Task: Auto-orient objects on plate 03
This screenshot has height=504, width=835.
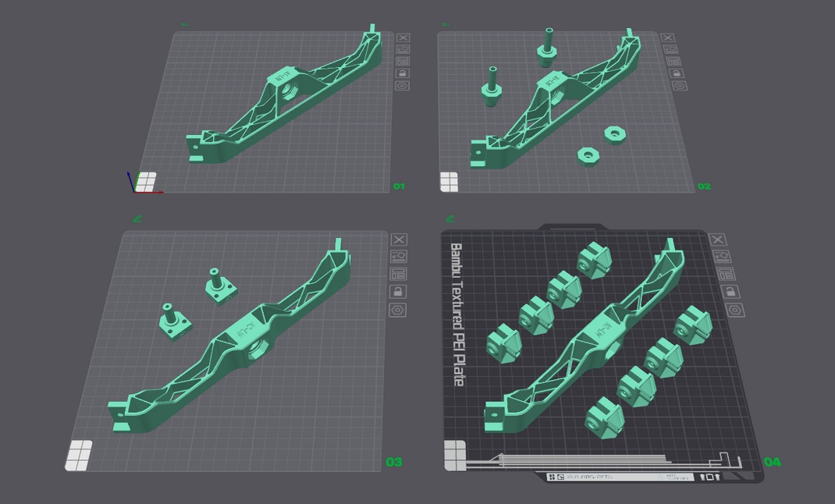Action: [x=399, y=257]
